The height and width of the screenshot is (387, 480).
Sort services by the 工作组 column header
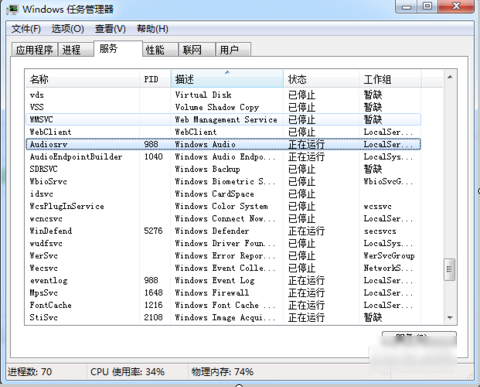(390, 79)
